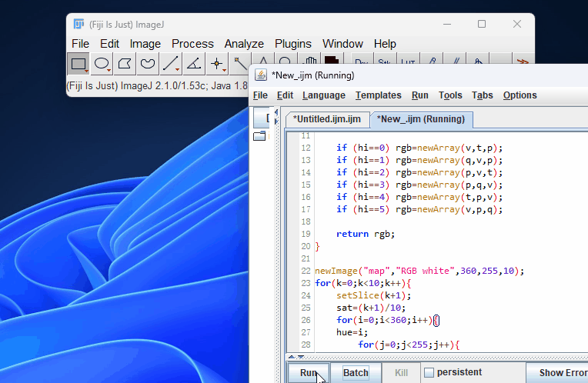Open the Stk stacks menu tool
588x383 pixels.
coord(384,59)
